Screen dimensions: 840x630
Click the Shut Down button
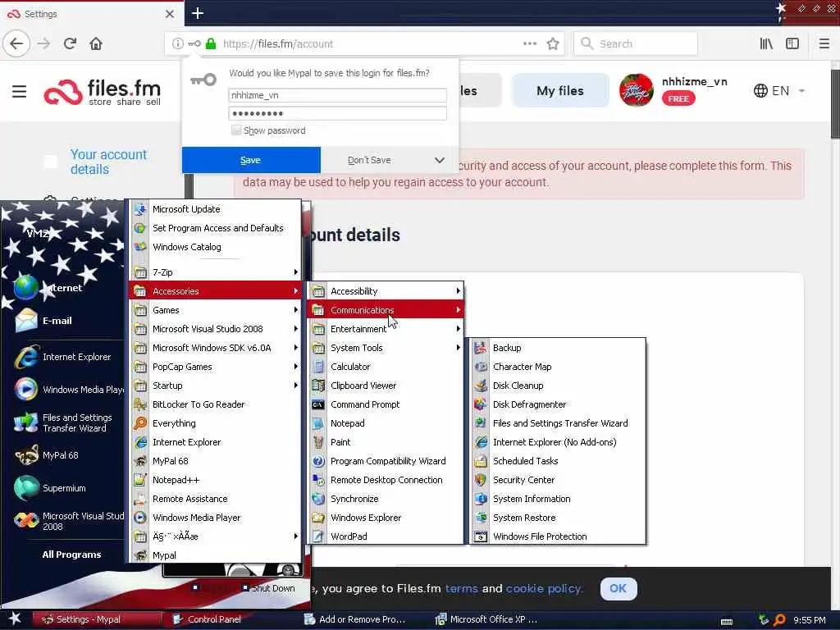click(268, 587)
